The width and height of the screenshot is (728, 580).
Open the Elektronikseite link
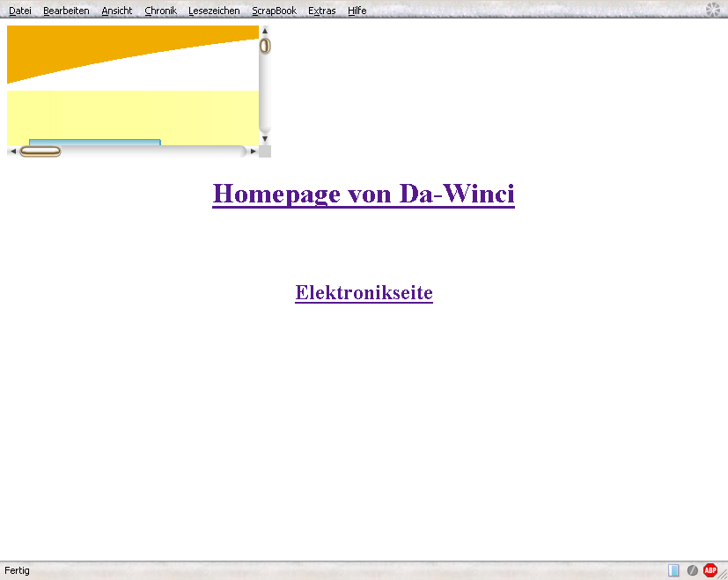[x=364, y=292]
